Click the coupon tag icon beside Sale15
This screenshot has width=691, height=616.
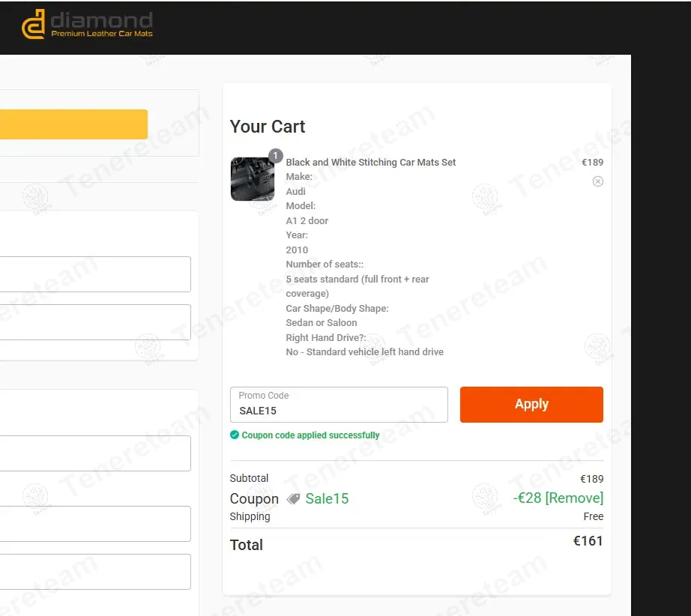(x=293, y=499)
